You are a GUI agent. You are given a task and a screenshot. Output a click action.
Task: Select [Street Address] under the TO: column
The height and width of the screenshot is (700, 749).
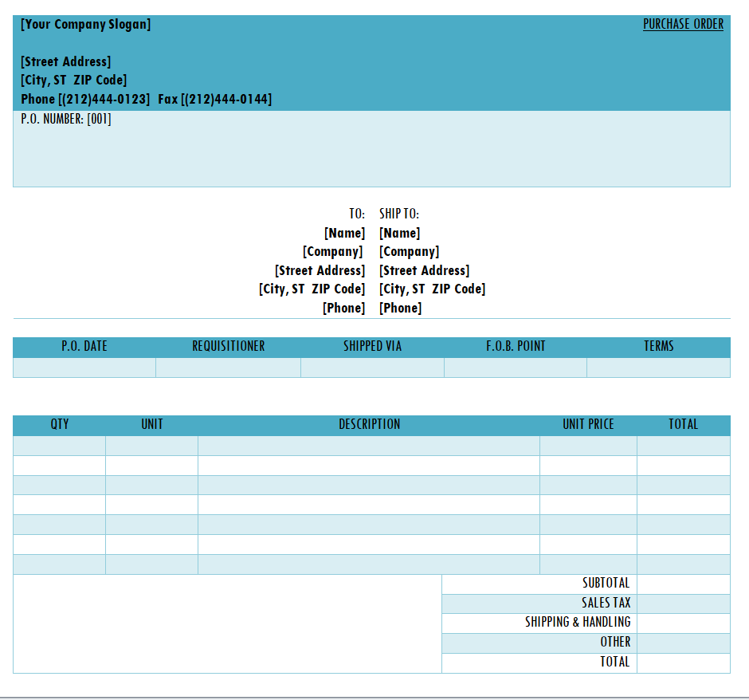pos(320,270)
